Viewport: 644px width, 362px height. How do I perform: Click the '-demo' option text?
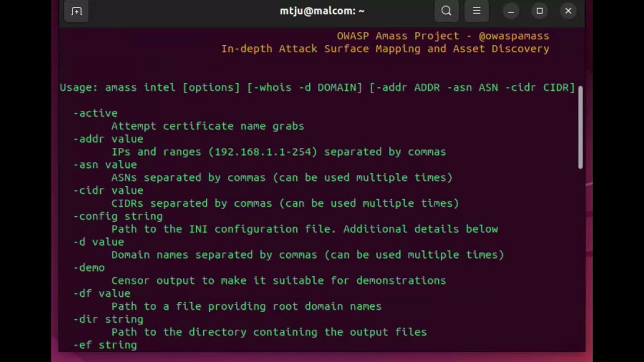[89, 268]
